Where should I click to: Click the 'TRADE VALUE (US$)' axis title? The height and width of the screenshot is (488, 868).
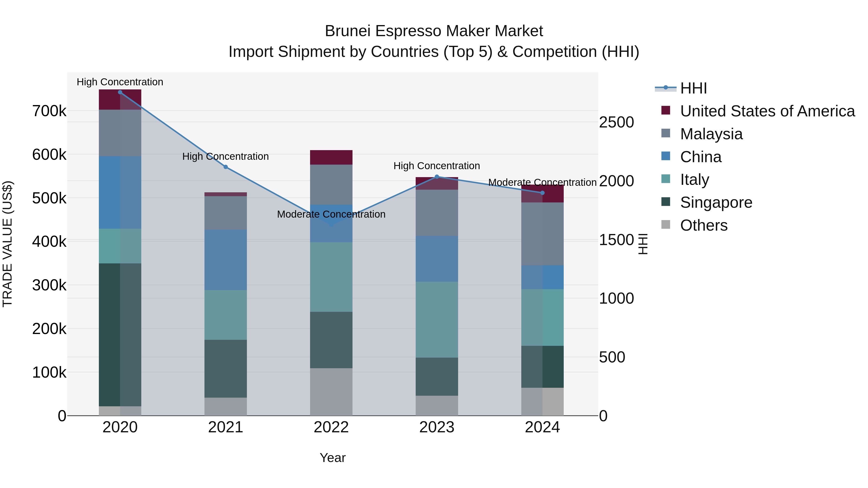7,244
